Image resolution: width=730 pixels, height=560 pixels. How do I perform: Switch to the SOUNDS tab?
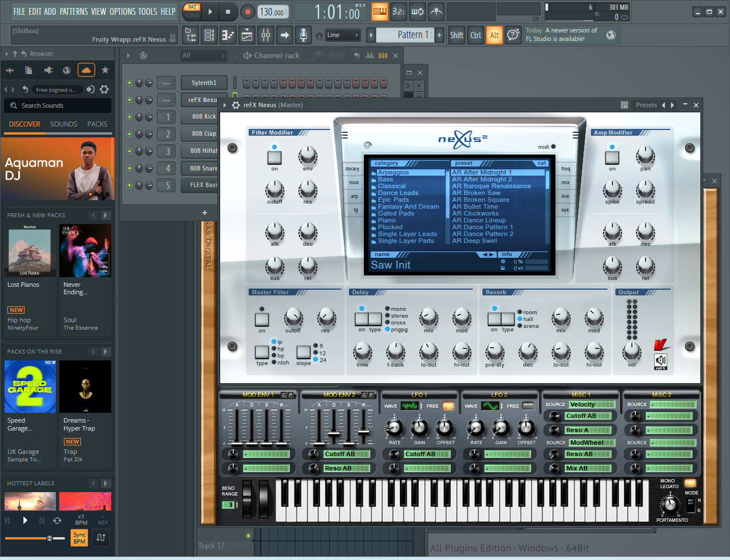63,124
